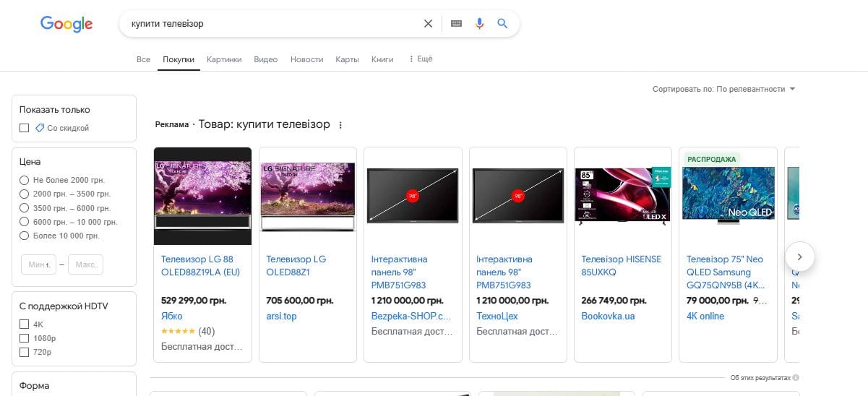The width and height of the screenshot is (868, 396).
Task: Visit the Bezpeka-SHOP store link
Action: (411, 317)
